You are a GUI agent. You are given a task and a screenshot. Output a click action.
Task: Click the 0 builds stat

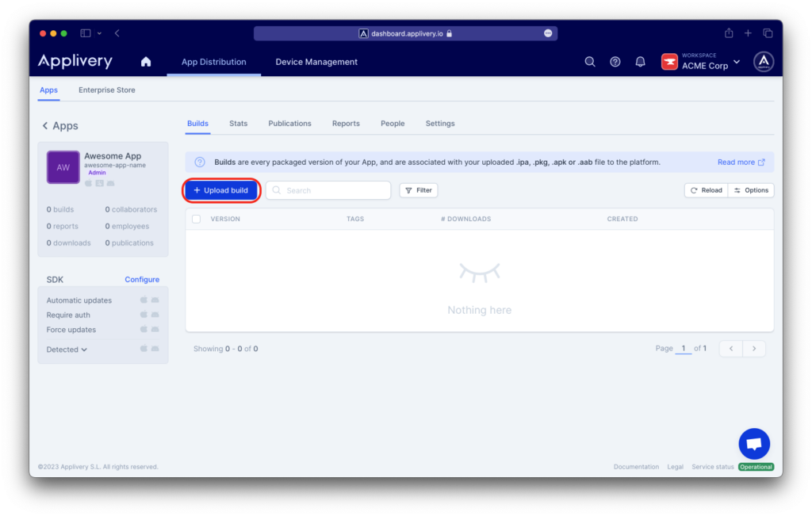[x=60, y=209]
